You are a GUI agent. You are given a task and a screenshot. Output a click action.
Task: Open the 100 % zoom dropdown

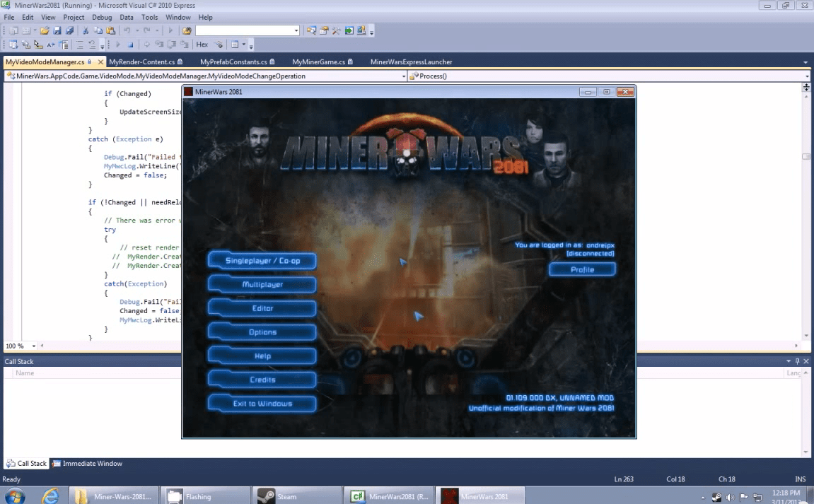[34, 346]
